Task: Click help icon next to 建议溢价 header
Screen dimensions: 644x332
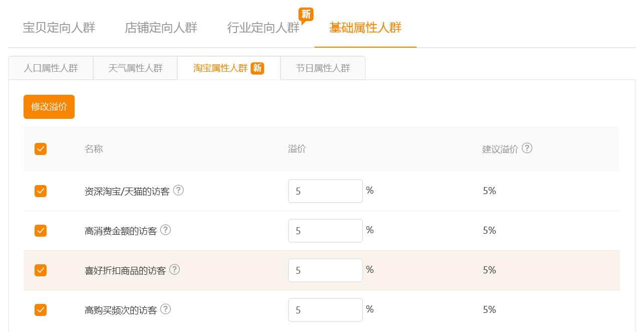Action: pyautogui.click(x=527, y=148)
